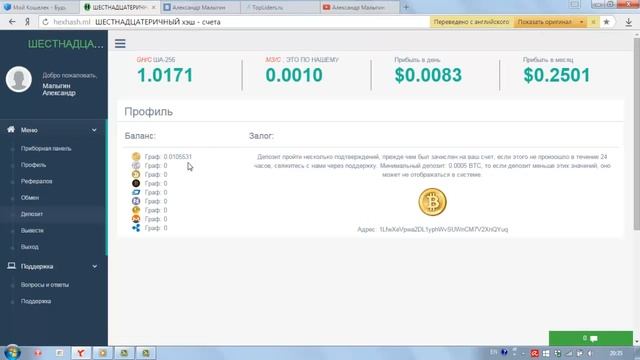The height and width of the screenshot is (360, 640).
Task: Click the 1.0171 ГH/s SHA-256 value
Action: pos(165,75)
